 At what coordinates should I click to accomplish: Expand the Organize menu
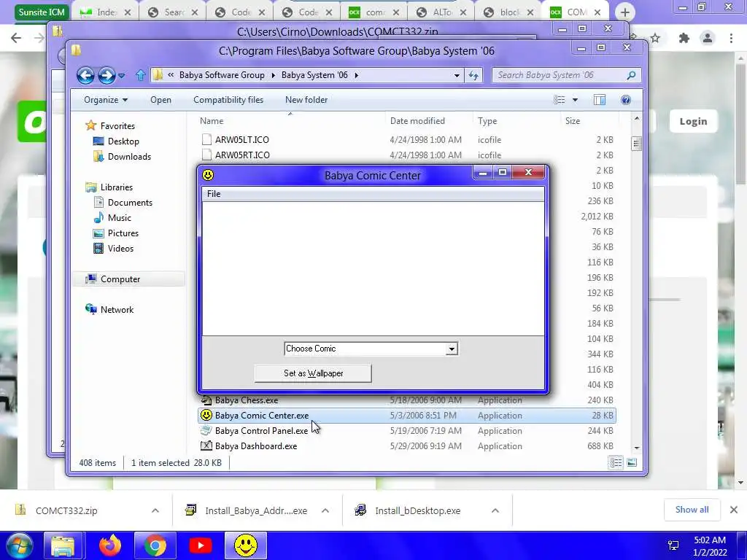(106, 100)
